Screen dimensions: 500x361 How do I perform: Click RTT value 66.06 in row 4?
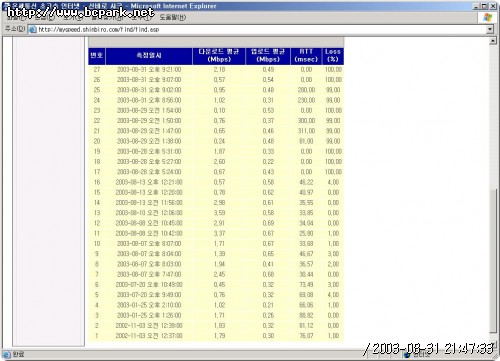coord(306,305)
